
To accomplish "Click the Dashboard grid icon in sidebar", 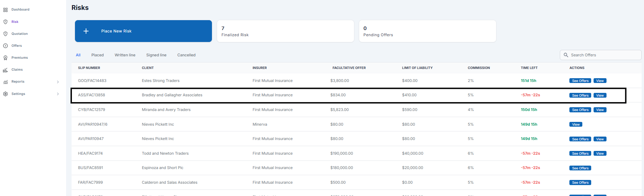I will pos(5,10).
